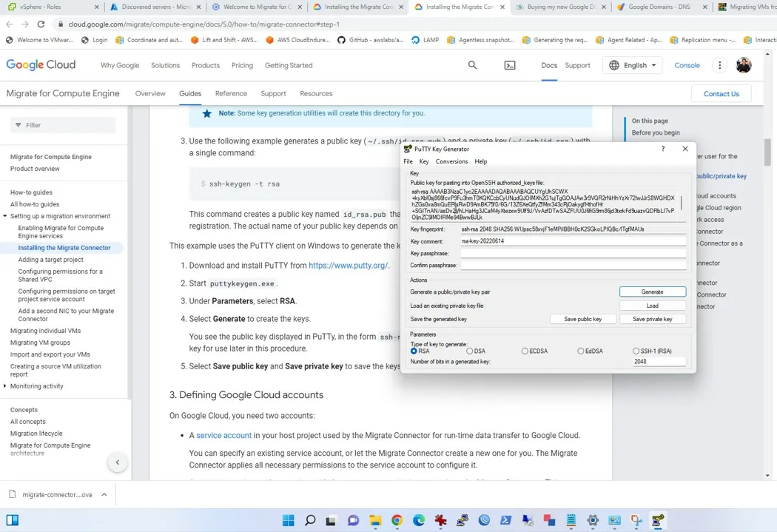Click Save private key button
The height and width of the screenshot is (532, 777).
pos(652,319)
